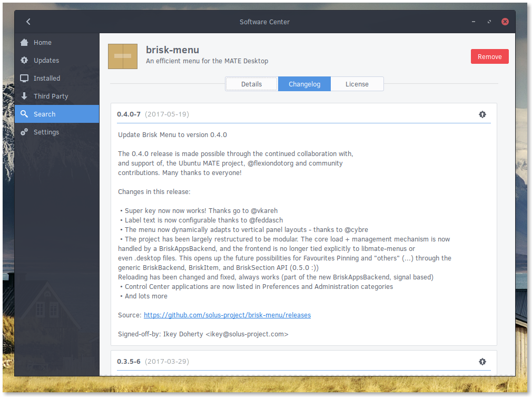Click the Search magnifier icon
The width and height of the screenshot is (532, 397).
(24, 114)
